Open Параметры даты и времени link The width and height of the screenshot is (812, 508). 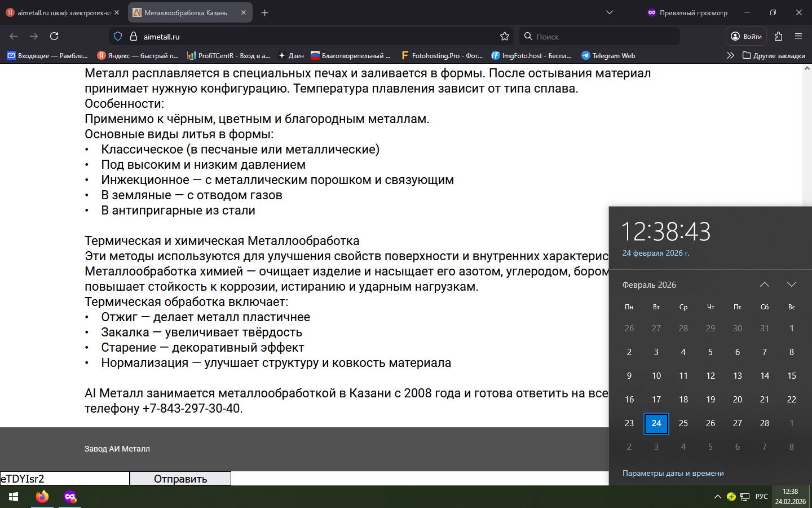tap(673, 473)
